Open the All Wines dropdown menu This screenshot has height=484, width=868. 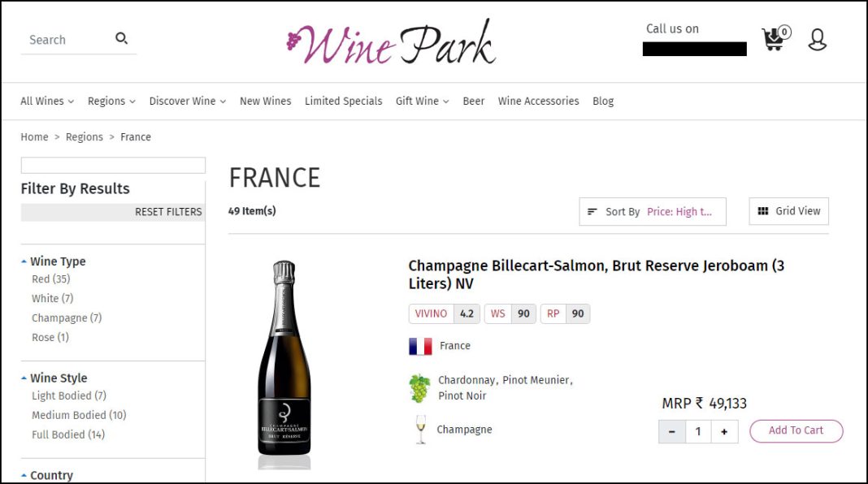(x=46, y=102)
